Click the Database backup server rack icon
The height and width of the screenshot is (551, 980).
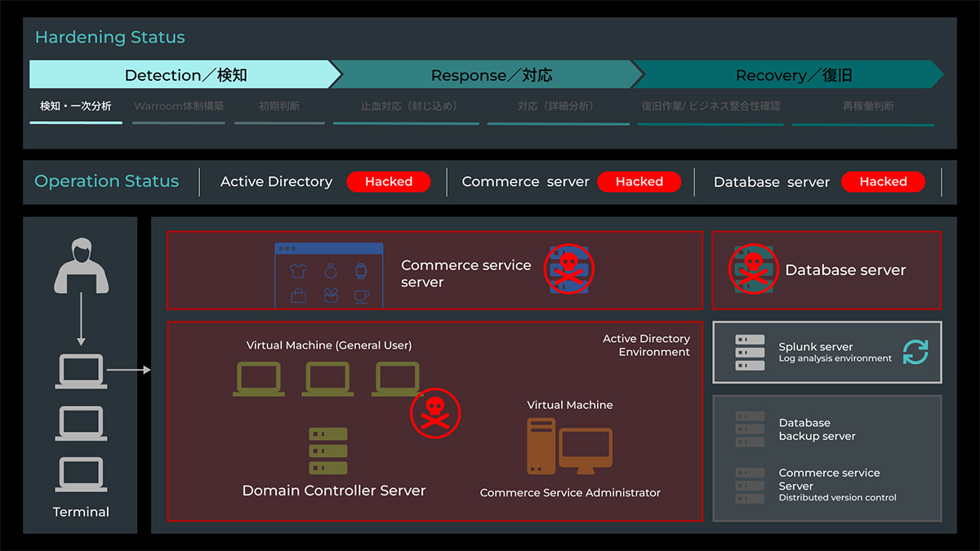(750, 429)
